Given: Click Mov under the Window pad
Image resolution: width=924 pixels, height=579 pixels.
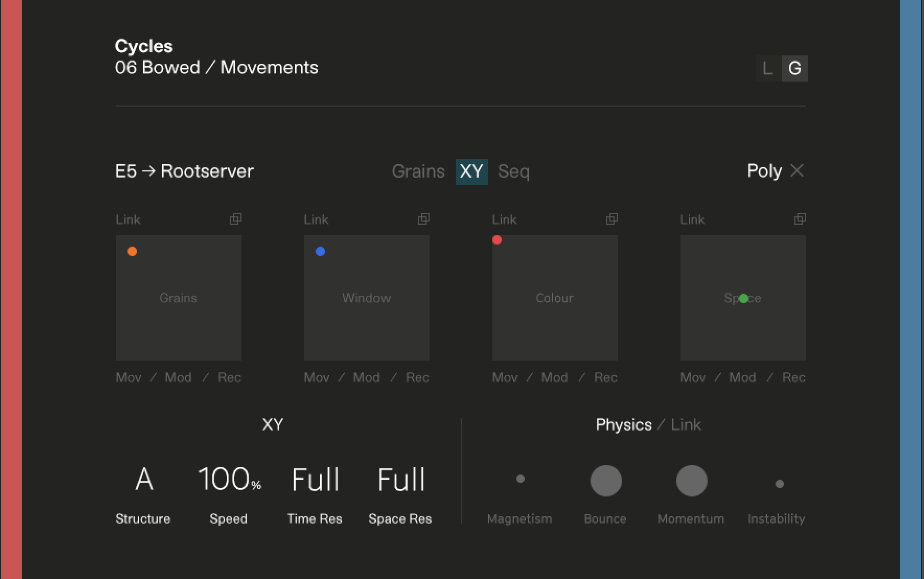Looking at the screenshot, I should (317, 377).
